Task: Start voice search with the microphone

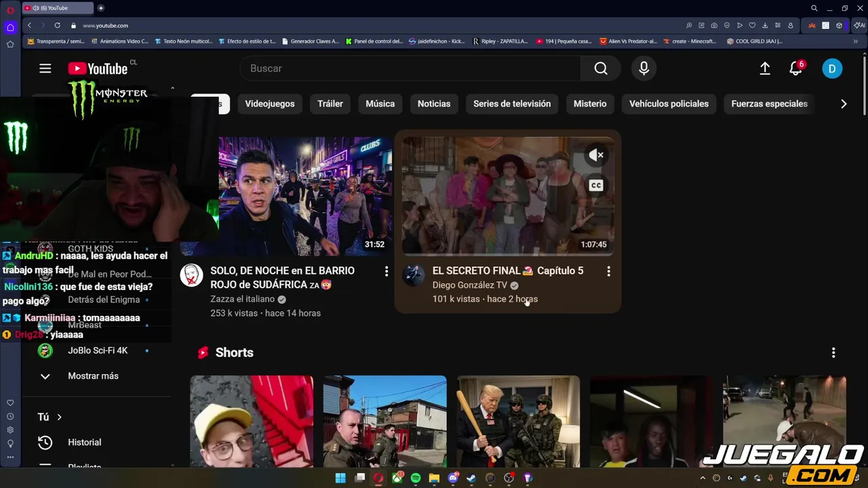Action: tap(644, 68)
